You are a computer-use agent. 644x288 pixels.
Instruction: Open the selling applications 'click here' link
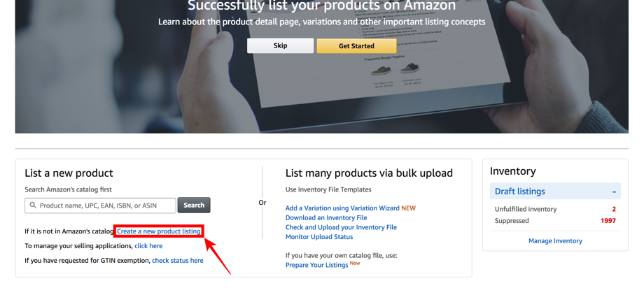[x=148, y=246]
